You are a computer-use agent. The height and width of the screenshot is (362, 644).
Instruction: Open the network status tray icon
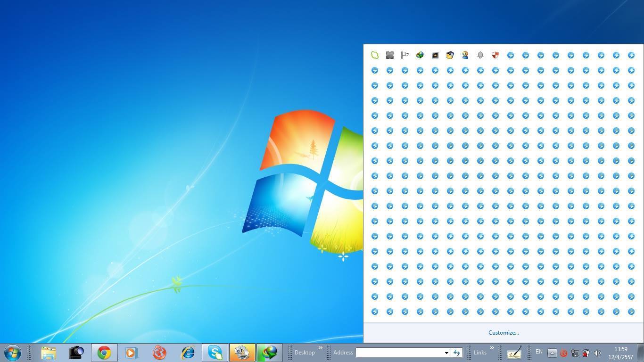coord(575,353)
